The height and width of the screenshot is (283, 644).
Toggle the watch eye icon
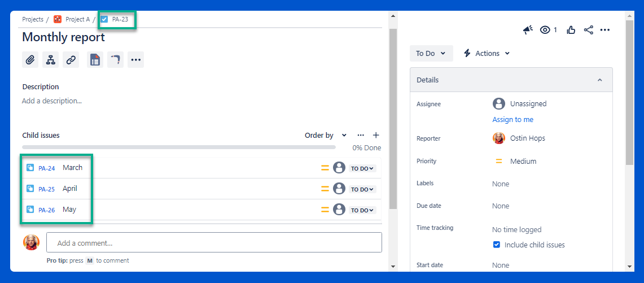tap(545, 30)
